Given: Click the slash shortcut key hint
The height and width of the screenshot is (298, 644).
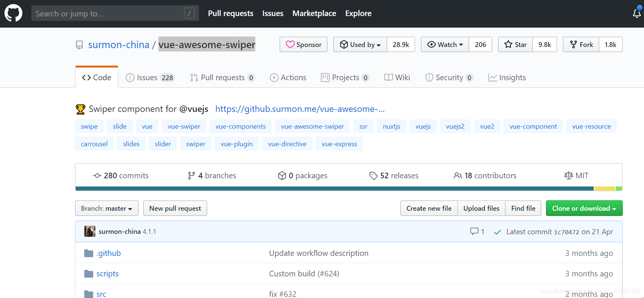Looking at the screenshot, I should 189,13.
